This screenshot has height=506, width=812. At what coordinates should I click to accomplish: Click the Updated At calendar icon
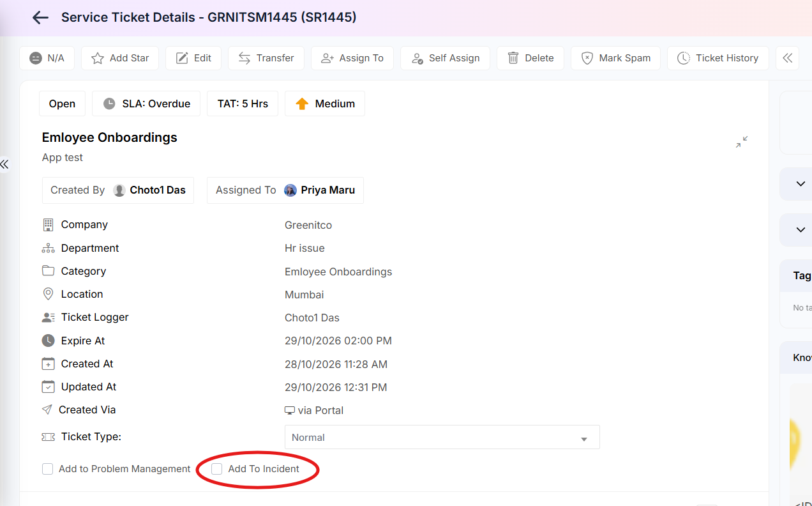(x=48, y=387)
